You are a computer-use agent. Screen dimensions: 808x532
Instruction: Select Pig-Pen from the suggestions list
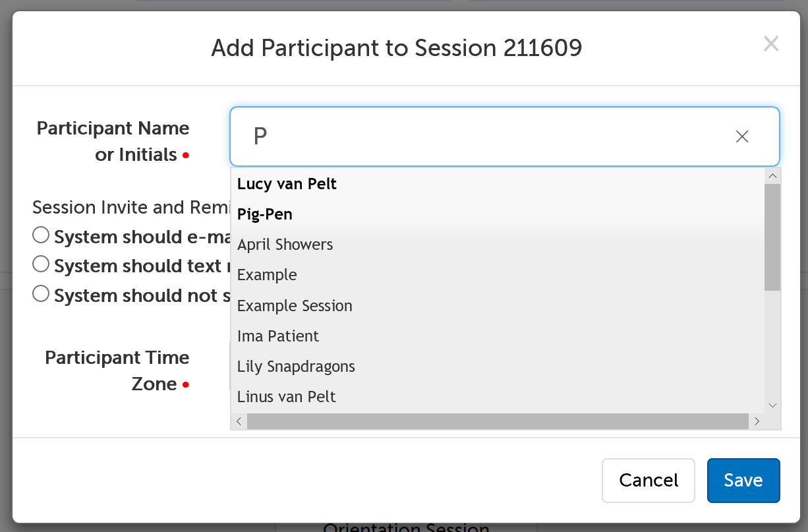(265, 214)
